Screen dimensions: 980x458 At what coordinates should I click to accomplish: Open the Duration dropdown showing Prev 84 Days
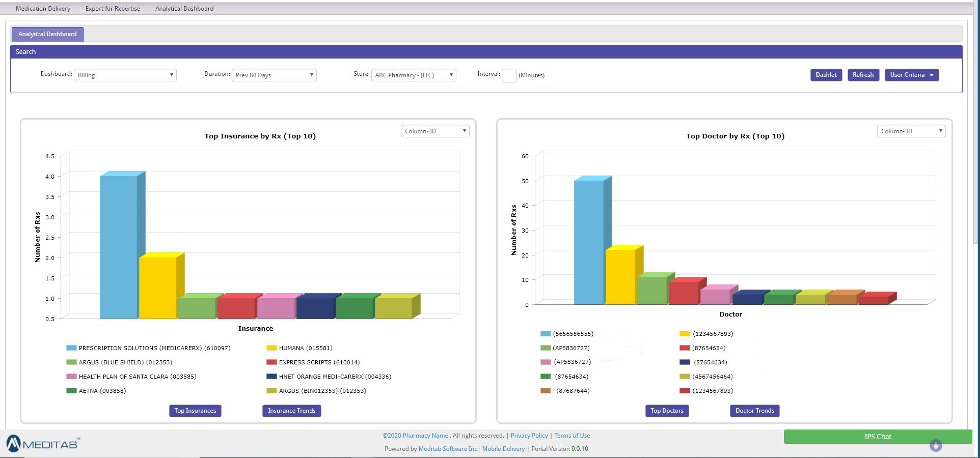[x=274, y=75]
